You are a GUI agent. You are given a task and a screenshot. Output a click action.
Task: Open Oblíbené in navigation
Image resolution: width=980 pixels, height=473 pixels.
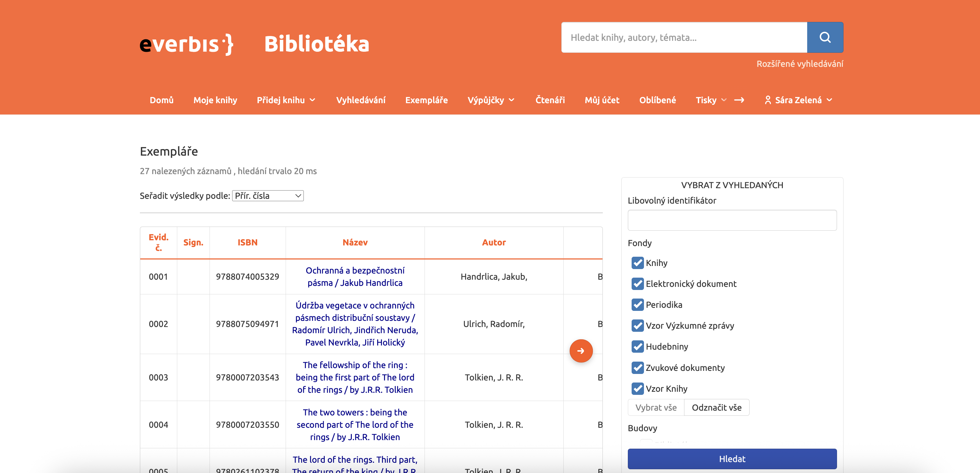coord(657,100)
